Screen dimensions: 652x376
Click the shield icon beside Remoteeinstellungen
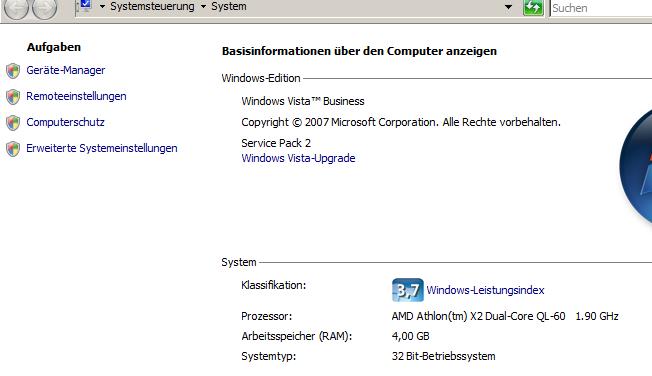13,96
